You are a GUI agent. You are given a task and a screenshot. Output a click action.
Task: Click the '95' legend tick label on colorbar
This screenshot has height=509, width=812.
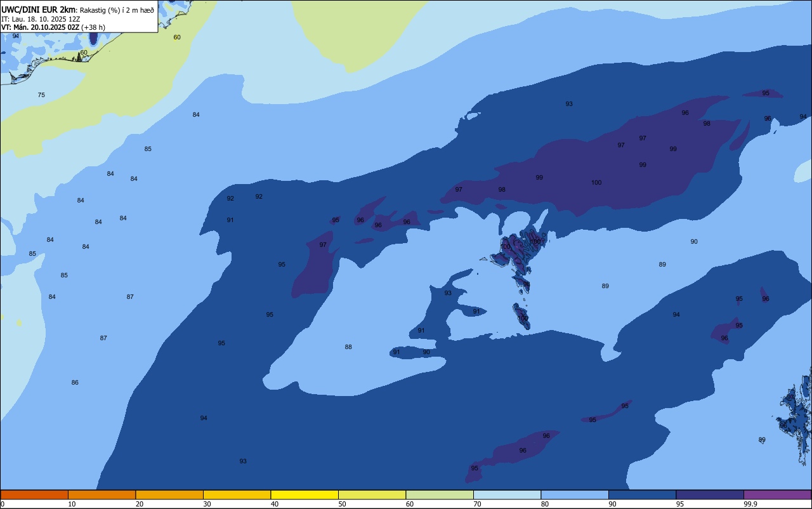[681, 504]
